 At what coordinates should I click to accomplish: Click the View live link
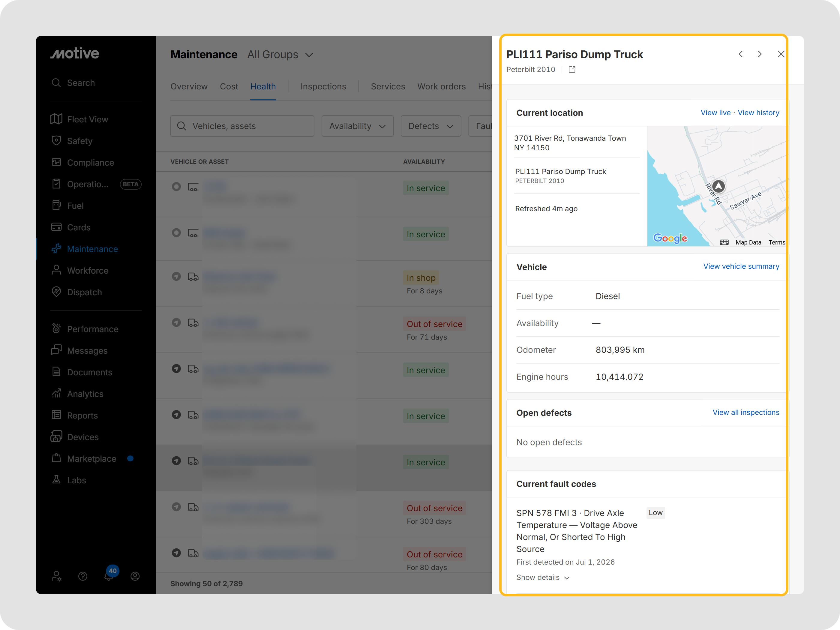point(716,113)
